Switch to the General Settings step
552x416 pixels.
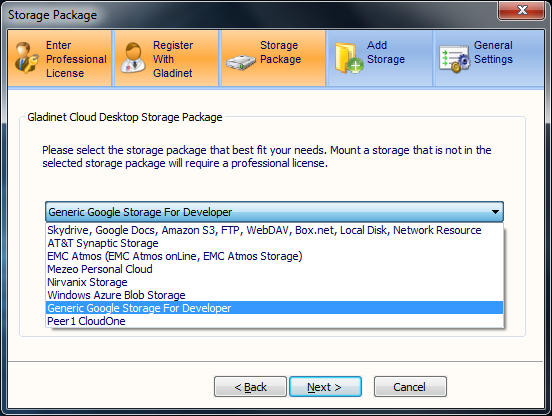[x=489, y=58]
